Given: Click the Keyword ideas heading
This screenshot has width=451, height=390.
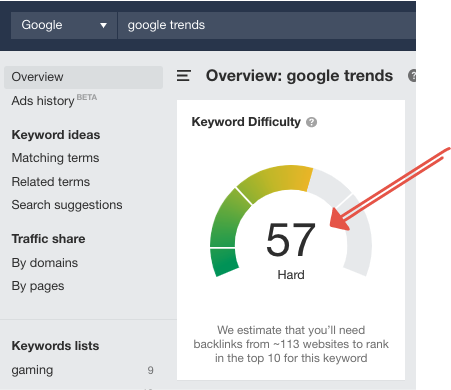Looking at the screenshot, I should (x=56, y=135).
